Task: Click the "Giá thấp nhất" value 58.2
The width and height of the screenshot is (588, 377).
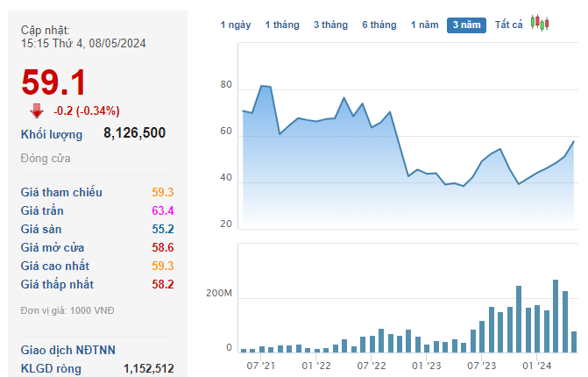Action: pyautogui.click(x=162, y=284)
